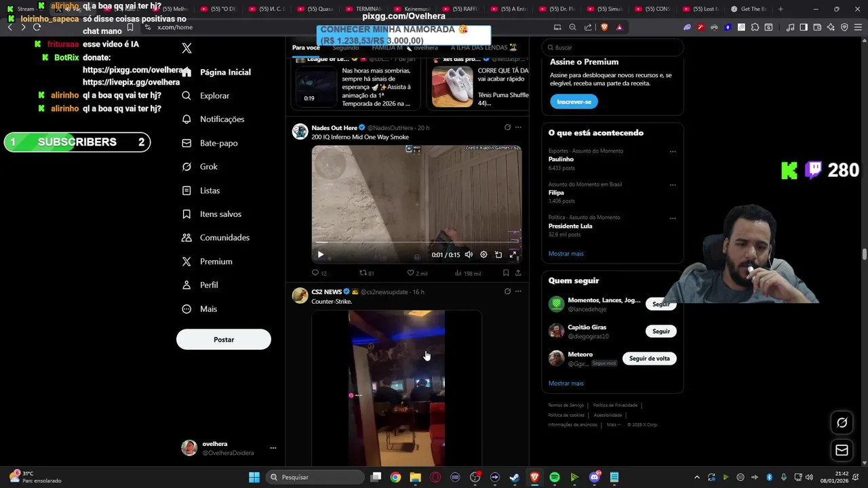Image resolution: width=868 pixels, height=488 pixels.
Task: Open Spotify from the taskbar
Action: [555, 477]
